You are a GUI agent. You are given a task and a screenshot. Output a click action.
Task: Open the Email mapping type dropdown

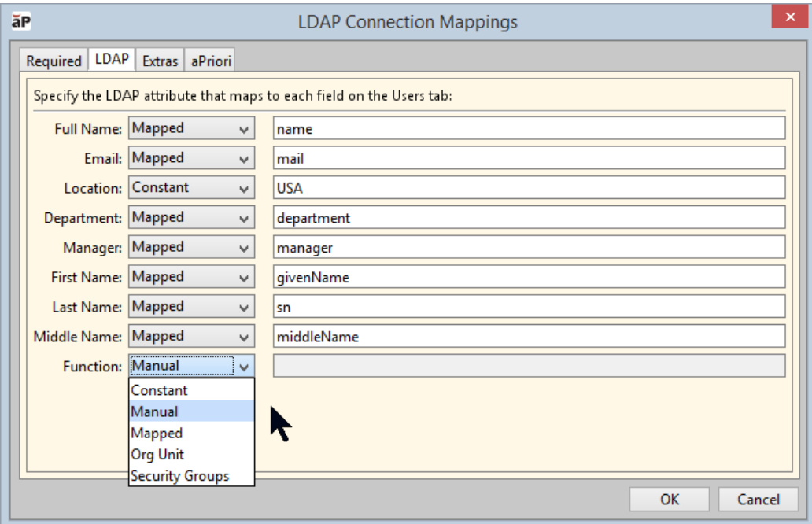[191, 158]
